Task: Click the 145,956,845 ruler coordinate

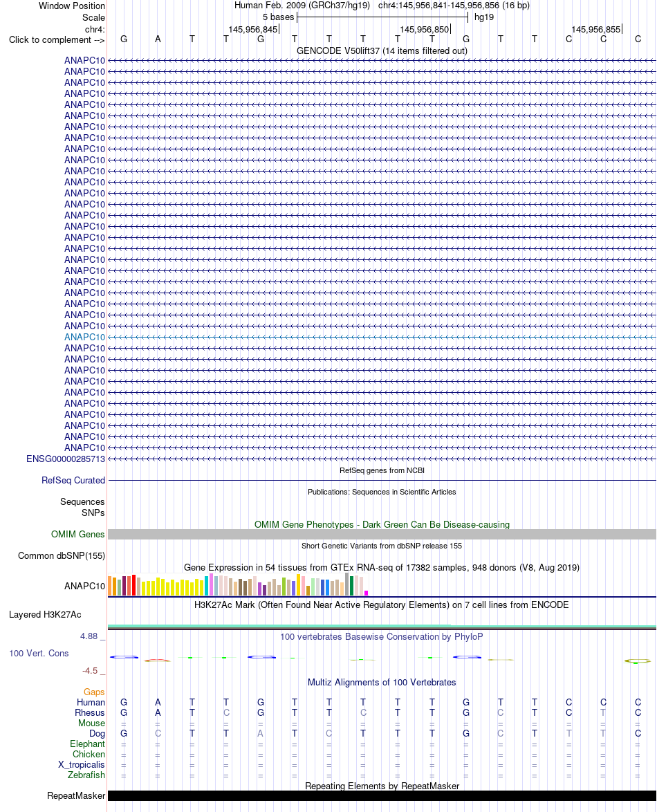Action: (x=253, y=30)
